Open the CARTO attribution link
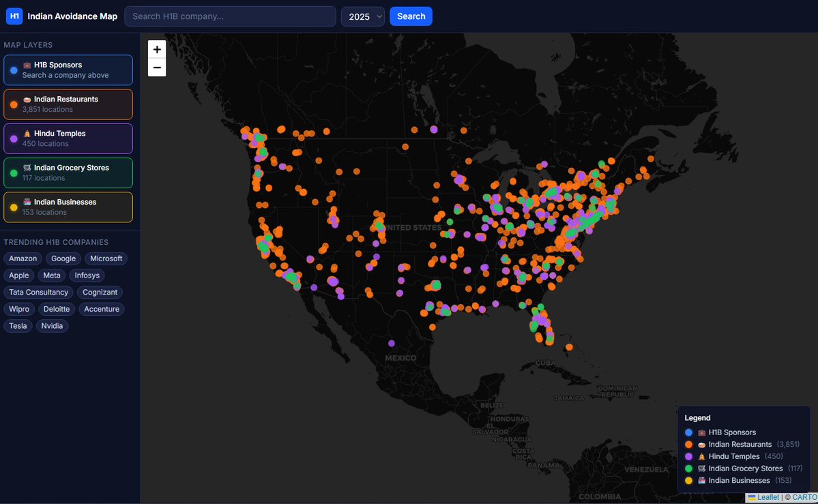The height and width of the screenshot is (504, 818). (x=804, y=497)
